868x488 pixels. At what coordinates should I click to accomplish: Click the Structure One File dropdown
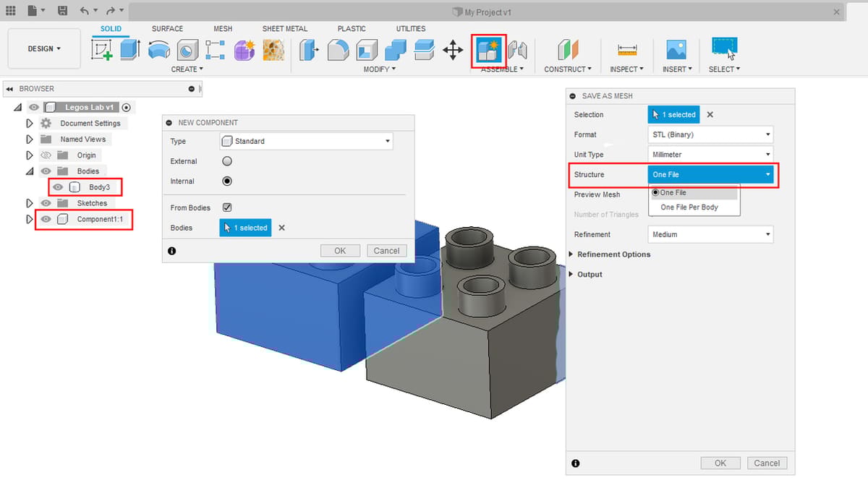tap(710, 174)
